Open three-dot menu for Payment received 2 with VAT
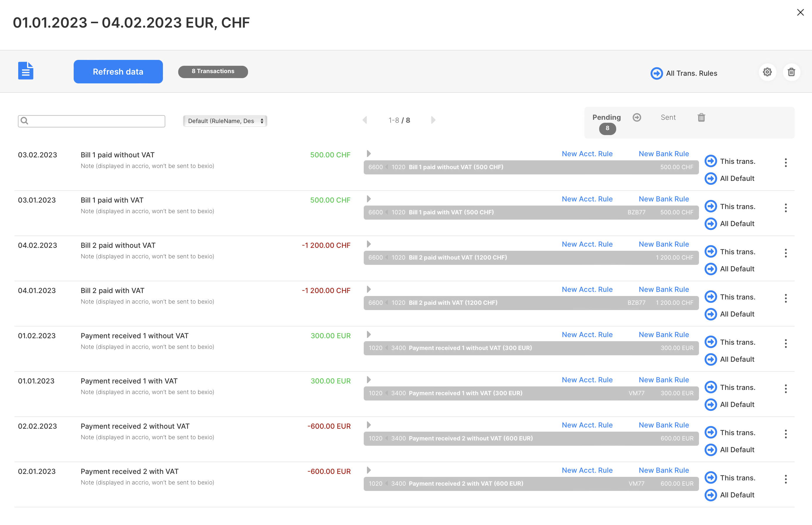Image resolution: width=812 pixels, height=525 pixels. tap(785, 479)
